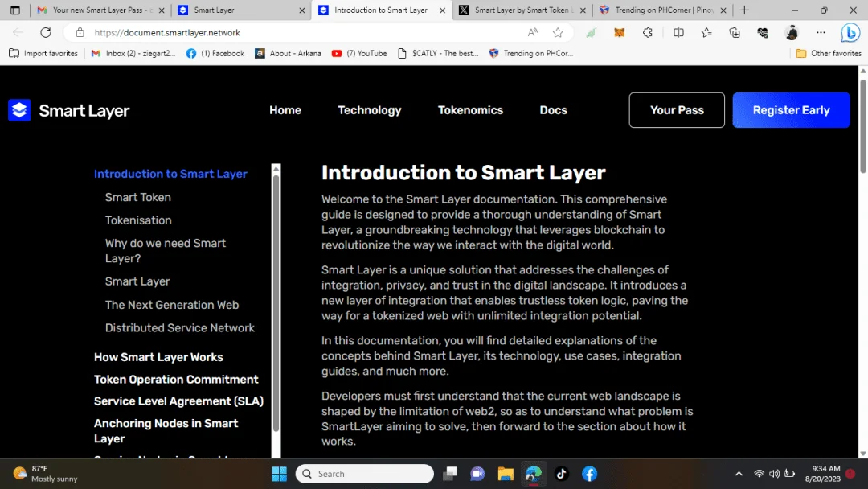Refresh the page with the reload icon
Viewport: 868px width, 489px height.
pyautogui.click(x=45, y=33)
